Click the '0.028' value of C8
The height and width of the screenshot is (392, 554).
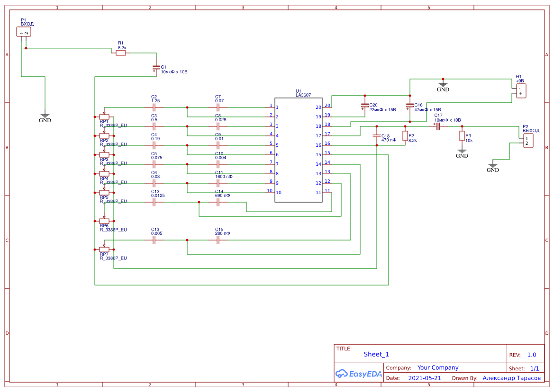click(221, 120)
